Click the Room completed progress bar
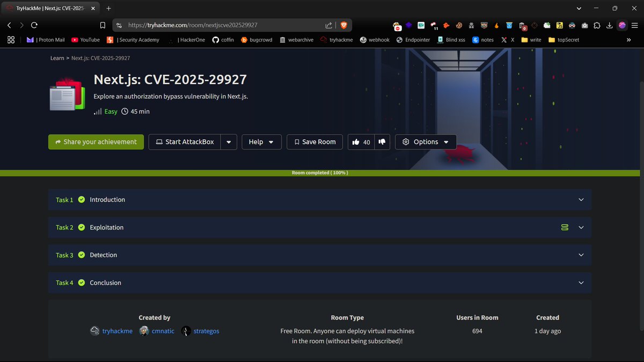This screenshot has height=362, width=644. (x=320, y=173)
